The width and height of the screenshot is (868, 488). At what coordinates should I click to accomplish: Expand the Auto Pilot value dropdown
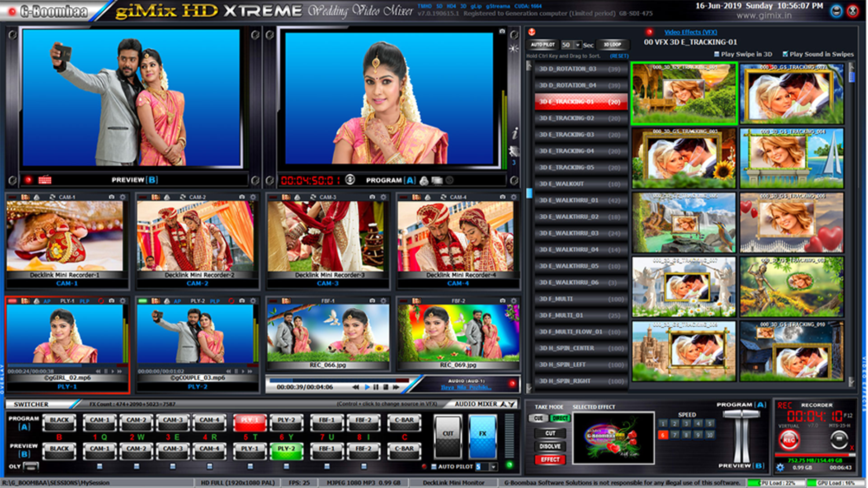[x=493, y=467]
